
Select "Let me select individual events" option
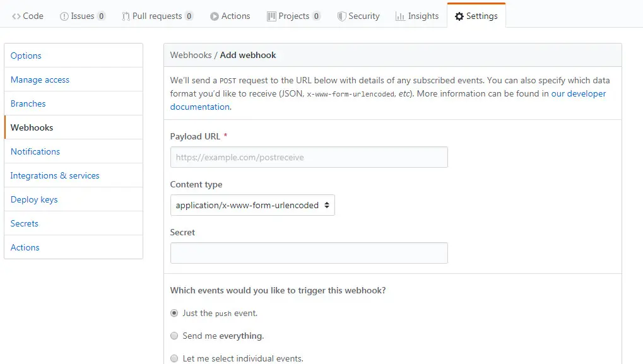(174, 358)
